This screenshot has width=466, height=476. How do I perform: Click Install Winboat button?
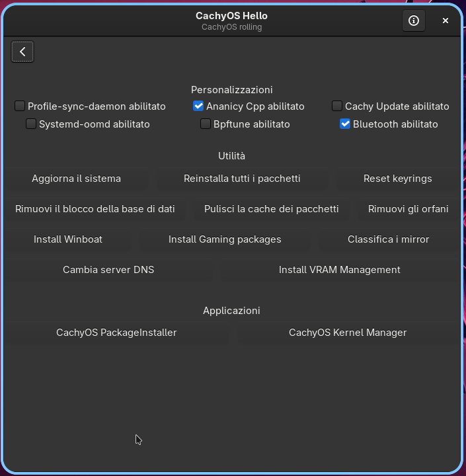click(68, 239)
